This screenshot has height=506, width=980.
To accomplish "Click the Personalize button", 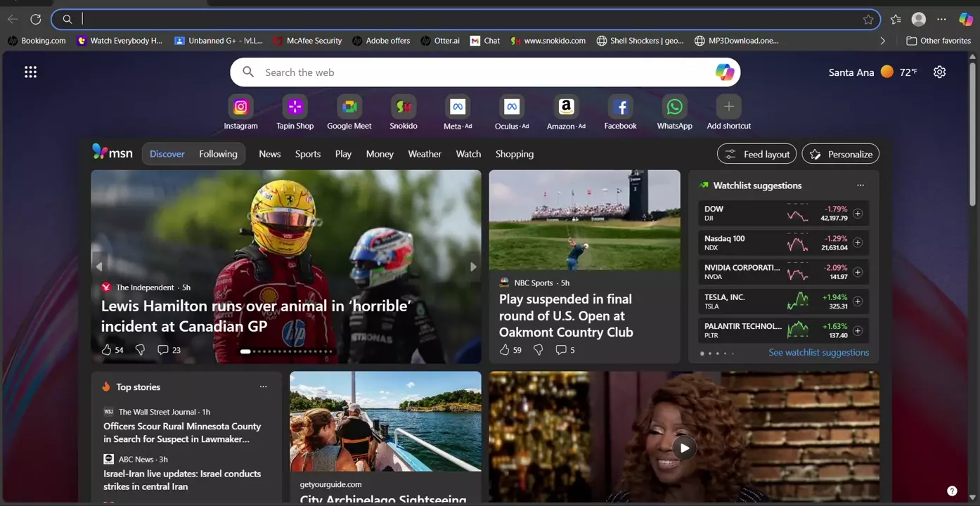I will tap(840, 154).
